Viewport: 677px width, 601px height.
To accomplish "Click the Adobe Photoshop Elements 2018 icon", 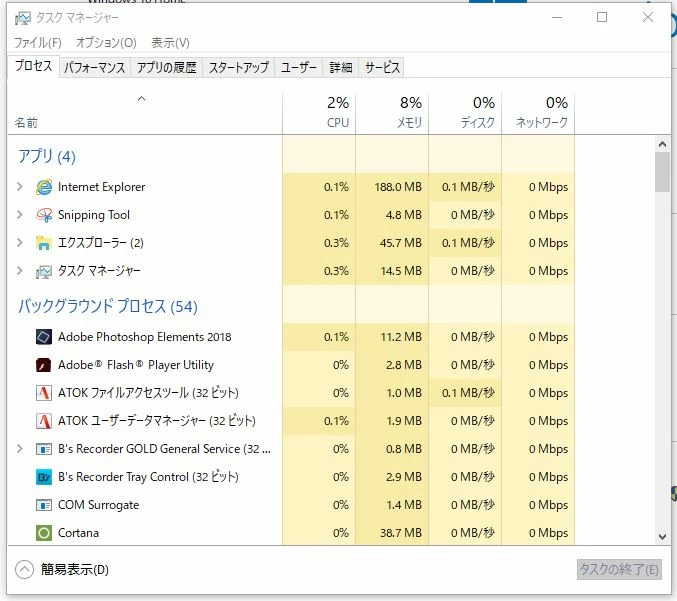I will [44, 337].
